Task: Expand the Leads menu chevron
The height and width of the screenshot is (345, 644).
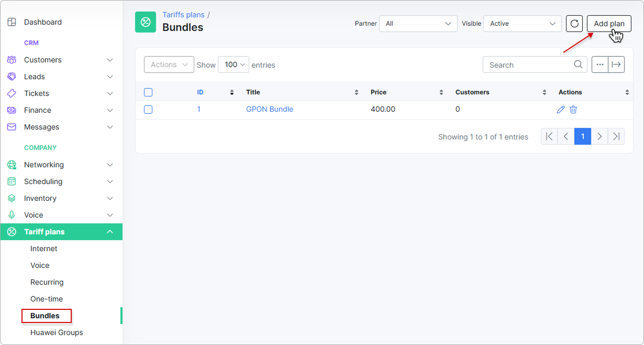Action: 110,77
